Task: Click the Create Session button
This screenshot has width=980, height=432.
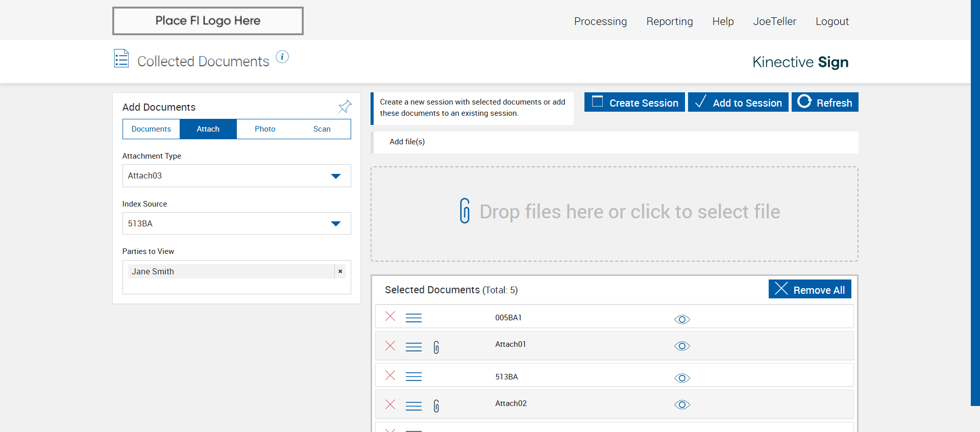Action: tap(634, 103)
